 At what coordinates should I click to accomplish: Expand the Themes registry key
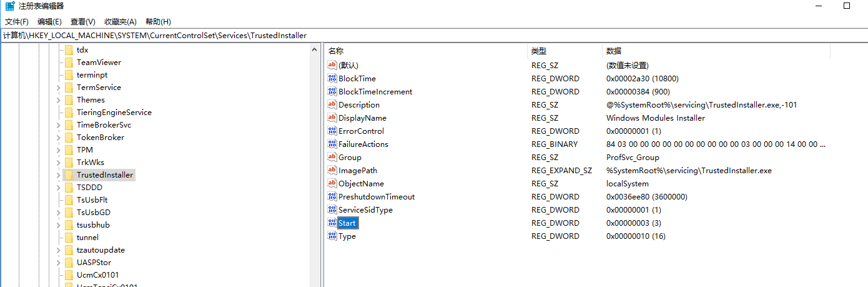pos(58,100)
